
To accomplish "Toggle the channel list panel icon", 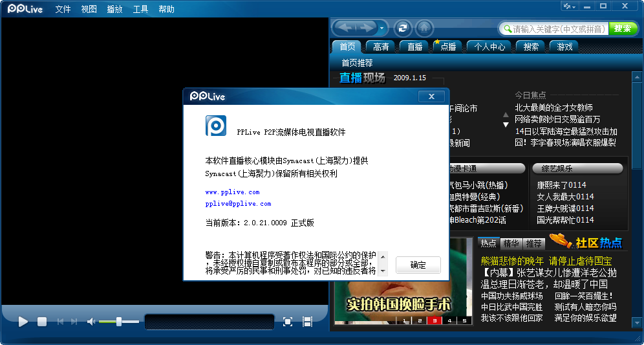I will coord(307,322).
